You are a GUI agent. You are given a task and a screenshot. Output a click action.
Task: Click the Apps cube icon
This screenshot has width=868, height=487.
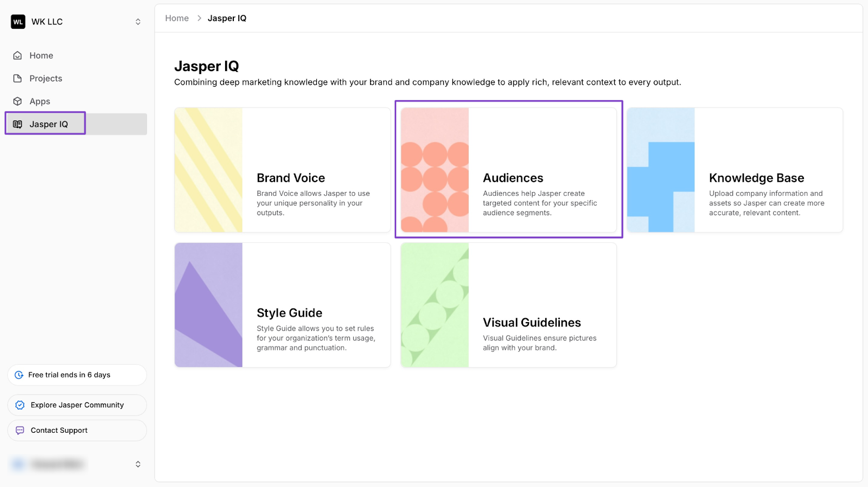pos(17,101)
